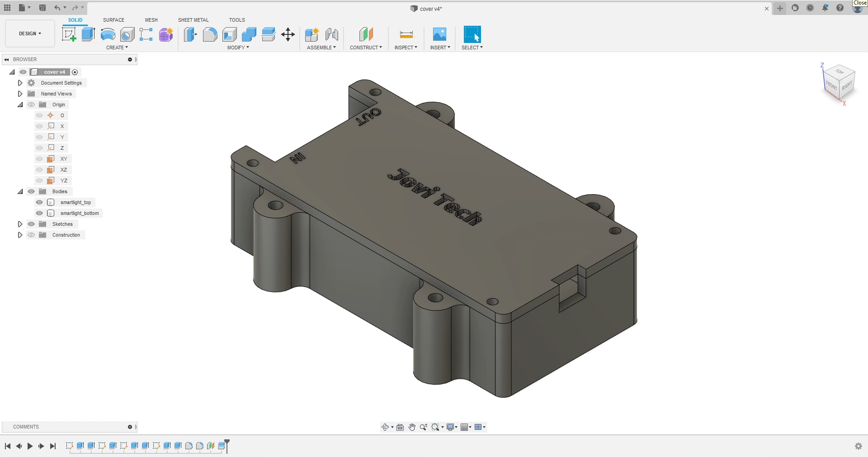Image resolution: width=868 pixels, height=457 pixels.
Task: Expand the Sketches folder
Action: click(x=20, y=224)
